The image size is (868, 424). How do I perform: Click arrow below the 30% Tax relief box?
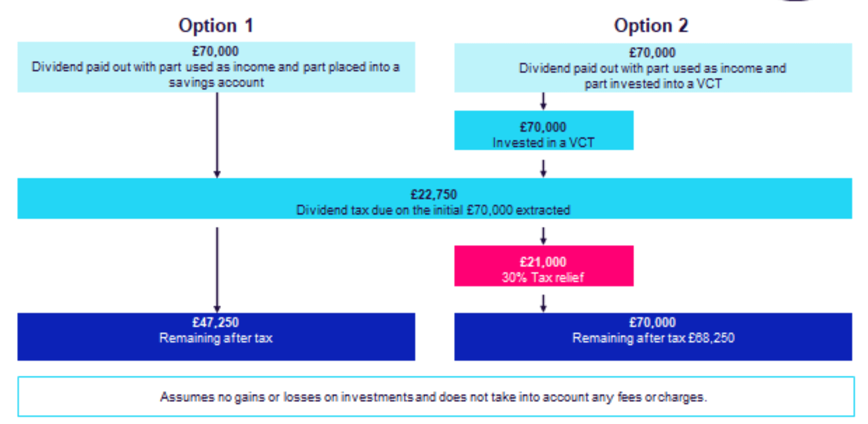(x=544, y=303)
